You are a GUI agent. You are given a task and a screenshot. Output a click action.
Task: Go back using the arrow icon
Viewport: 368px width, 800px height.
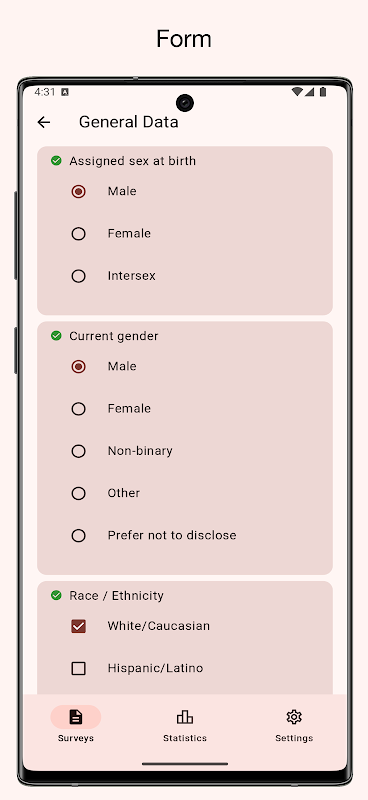(x=44, y=122)
